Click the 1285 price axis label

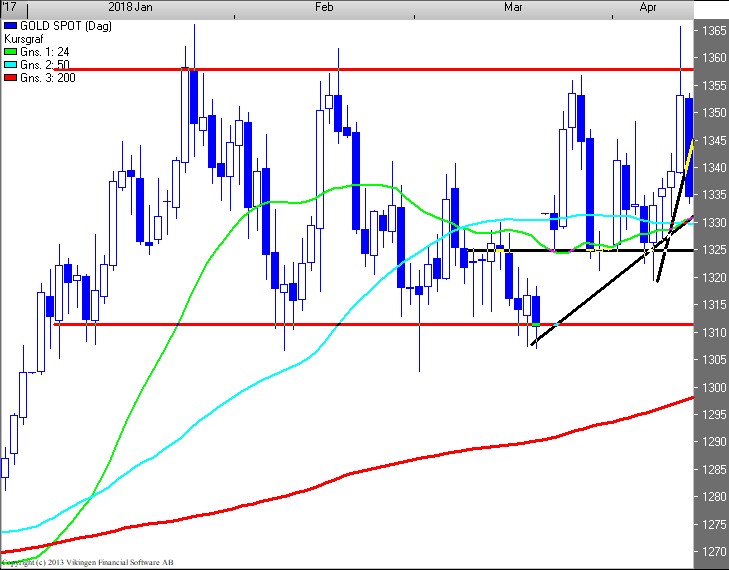click(x=714, y=469)
